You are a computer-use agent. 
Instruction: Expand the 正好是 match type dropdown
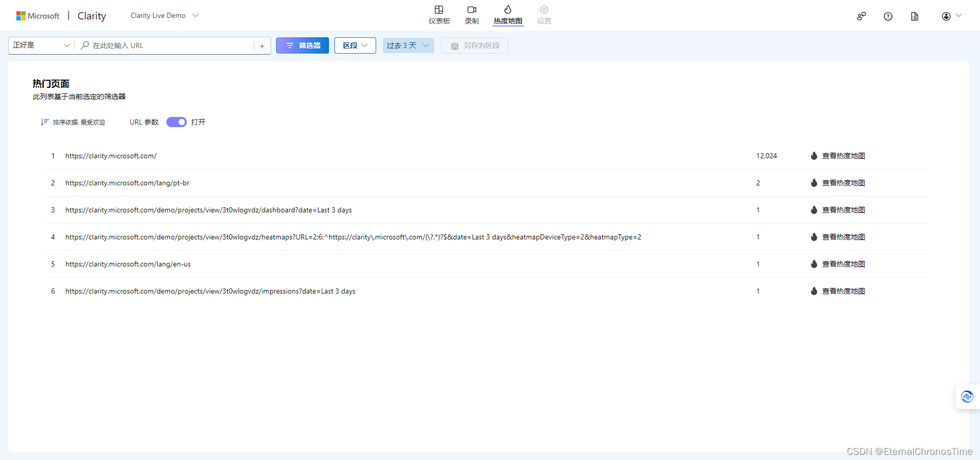[41, 45]
